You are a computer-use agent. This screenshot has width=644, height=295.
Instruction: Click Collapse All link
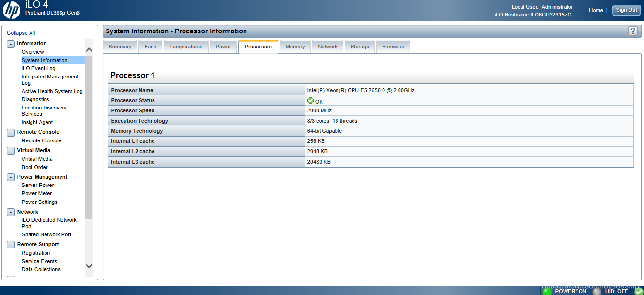click(21, 33)
